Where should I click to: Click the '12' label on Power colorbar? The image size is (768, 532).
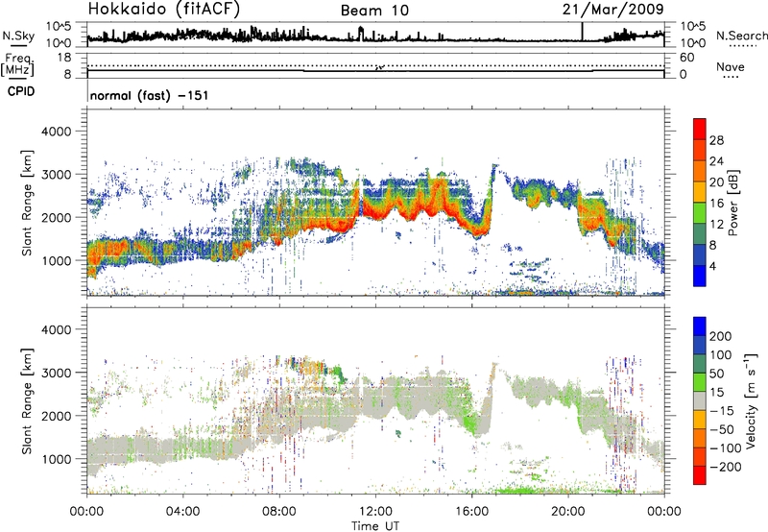pyautogui.click(x=716, y=225)
